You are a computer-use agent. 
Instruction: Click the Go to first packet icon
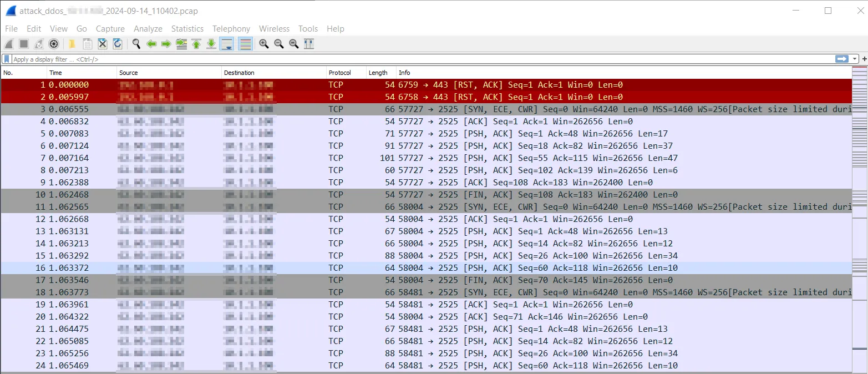pyautogui.click(x=196, y=44)
